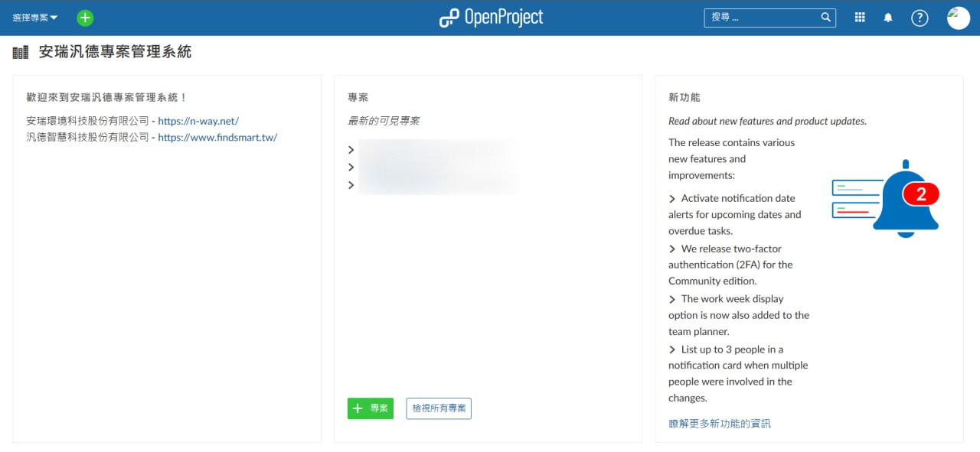Click the 汎德智慧科技股份有限公司 company name text
Image resolution: width=980 pixels, height=452 pixels.
pyautogui.click(x=87, y=138)
